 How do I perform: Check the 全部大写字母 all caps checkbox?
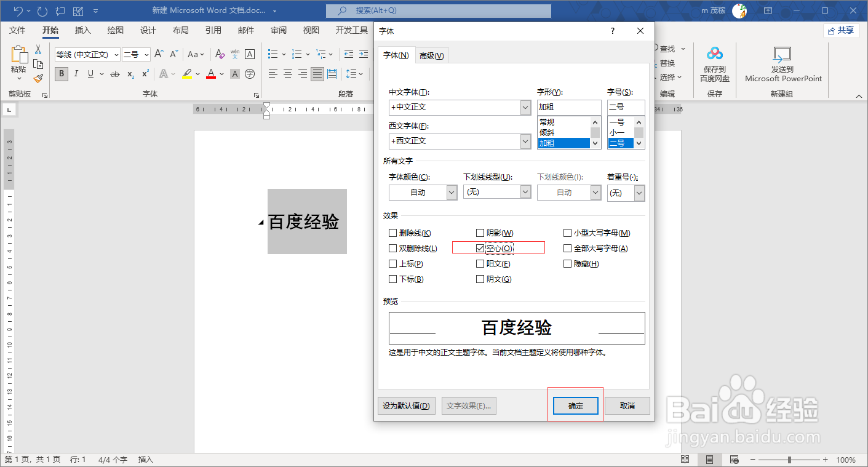click(x=568, y=249)
